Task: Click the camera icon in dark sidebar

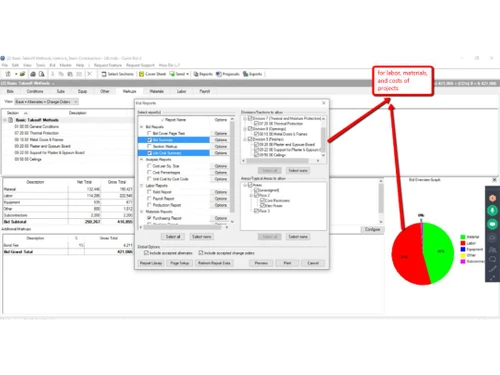Action: [x=492, y=238]
